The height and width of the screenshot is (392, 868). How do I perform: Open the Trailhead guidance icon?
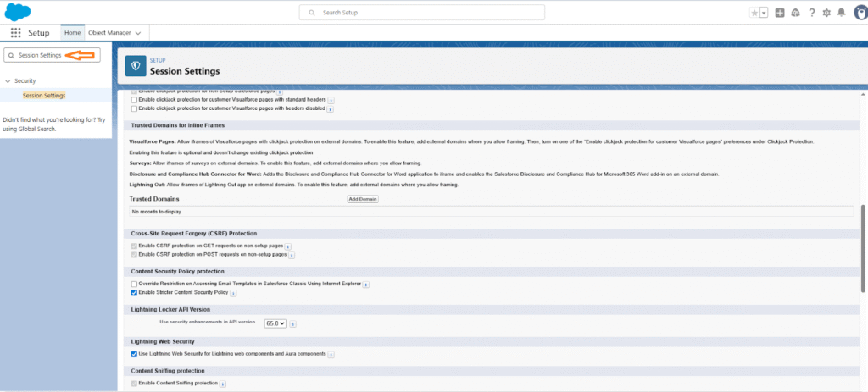pos(796,13)
